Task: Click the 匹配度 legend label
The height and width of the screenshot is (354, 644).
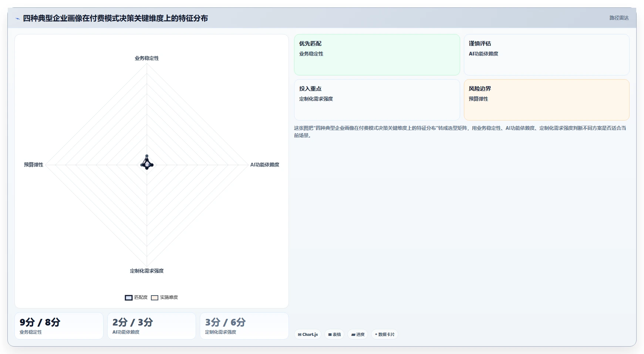Action: [141, 297]
